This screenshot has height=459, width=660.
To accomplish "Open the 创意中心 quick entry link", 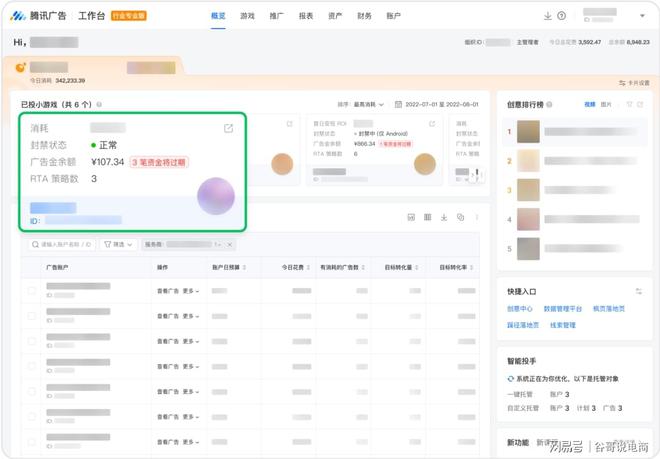I will [x=519, y=309].
